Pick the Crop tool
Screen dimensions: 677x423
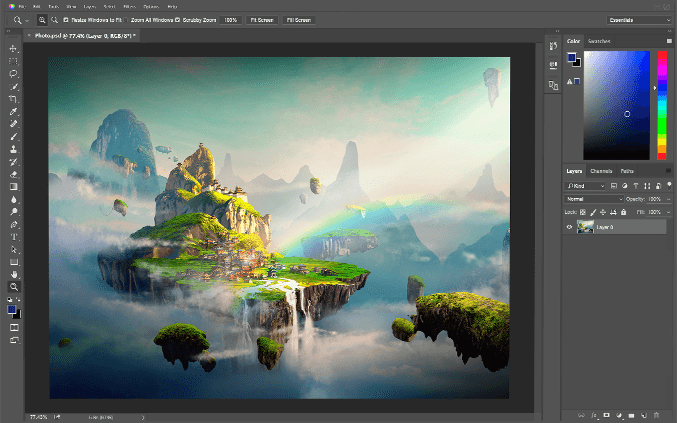pyautogui.click(x=13, y=99)
